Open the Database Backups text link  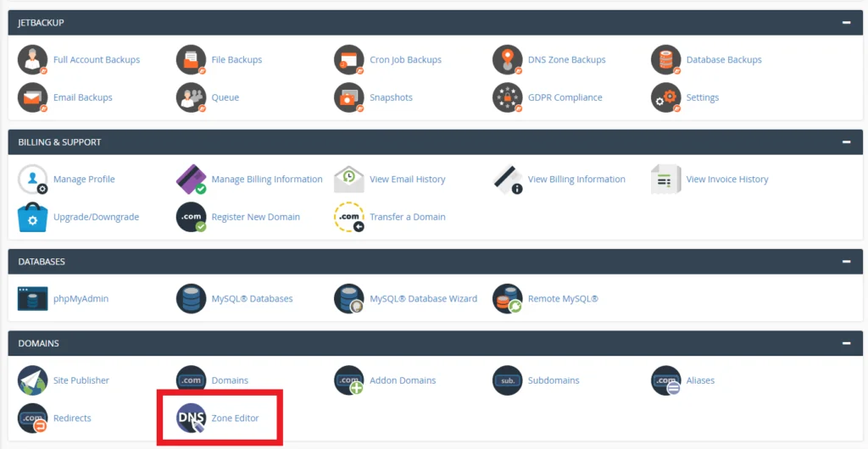coord(724,59)
